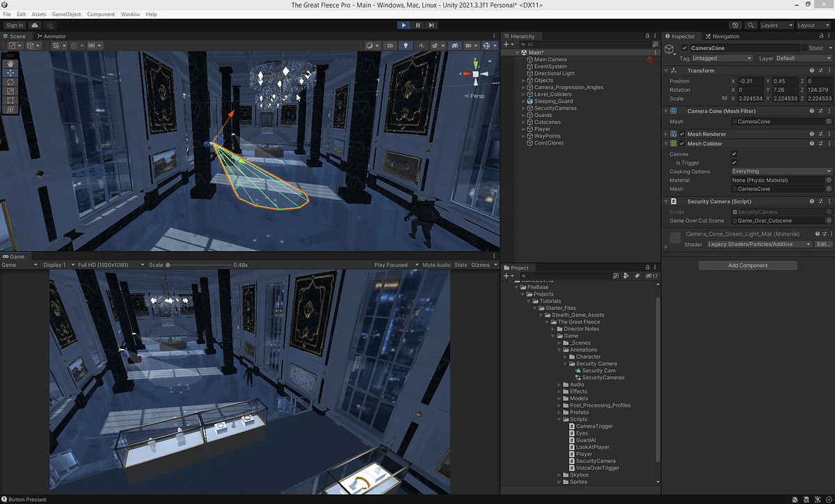The width and height of the screenshot is (835, 504).
Task: Mute scene audio in the Scene view toolbar
Action: click(422, 45)
